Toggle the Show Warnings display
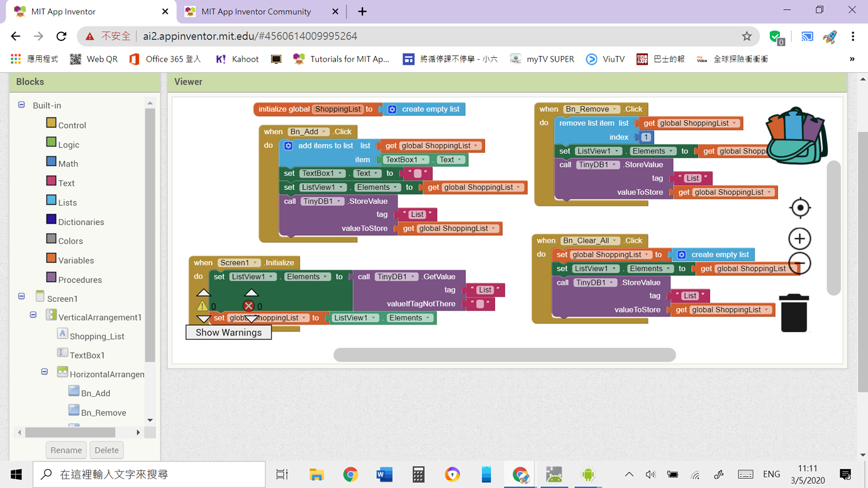The height and width of the screenshot is (488, 868). [228, 332]
